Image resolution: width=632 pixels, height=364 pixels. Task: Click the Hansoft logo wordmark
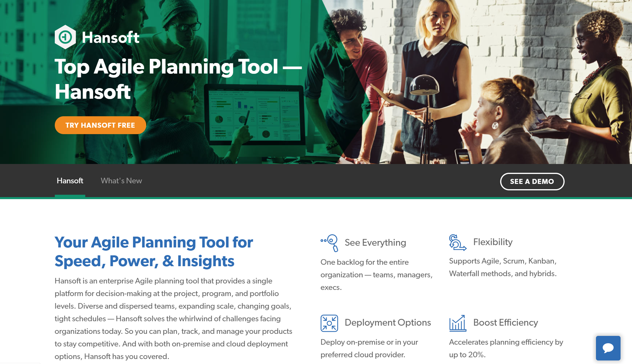pyautogui.click(x=110, y=37)
